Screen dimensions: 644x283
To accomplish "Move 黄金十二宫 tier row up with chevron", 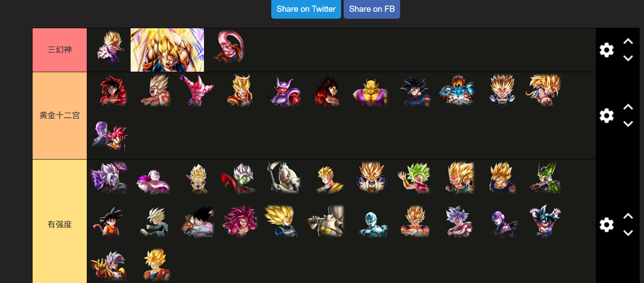I will pos(628,107).
